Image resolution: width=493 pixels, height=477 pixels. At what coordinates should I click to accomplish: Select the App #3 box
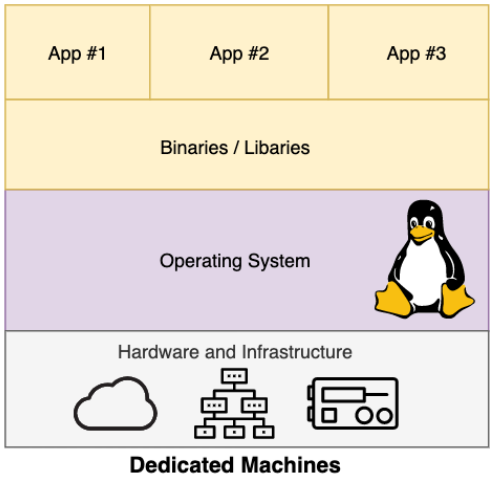coord(409,52)
